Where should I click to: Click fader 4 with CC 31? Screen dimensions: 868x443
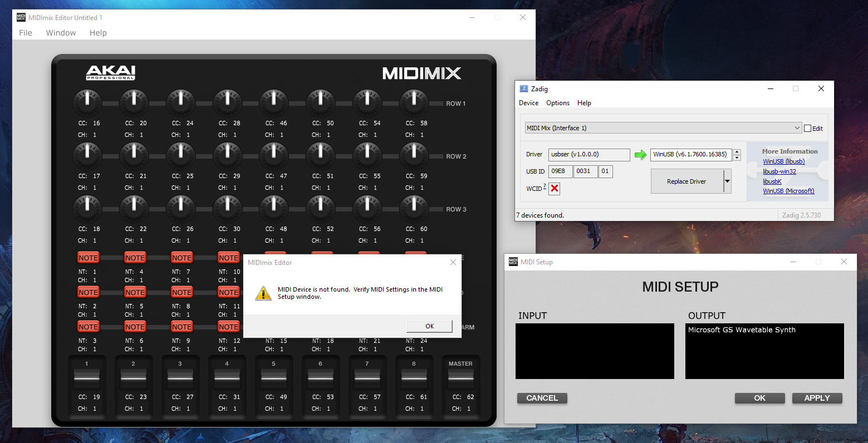coord(227,377)
